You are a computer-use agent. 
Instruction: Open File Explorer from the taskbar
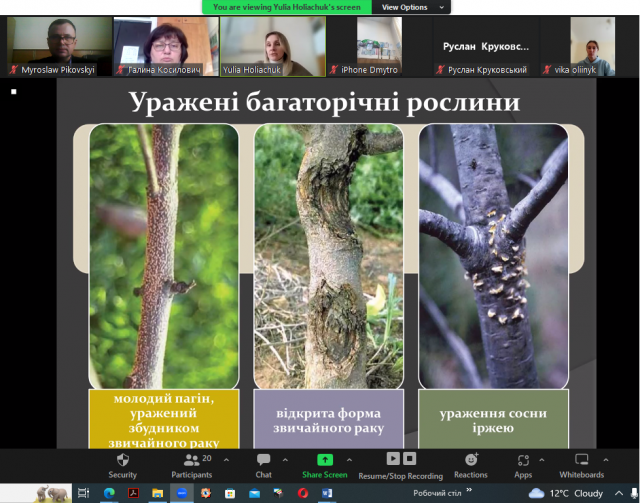(158, 493)
